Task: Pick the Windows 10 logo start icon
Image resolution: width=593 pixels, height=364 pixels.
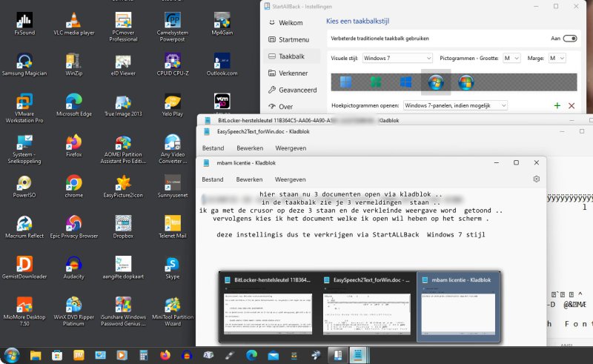Action: pos(405,82)
